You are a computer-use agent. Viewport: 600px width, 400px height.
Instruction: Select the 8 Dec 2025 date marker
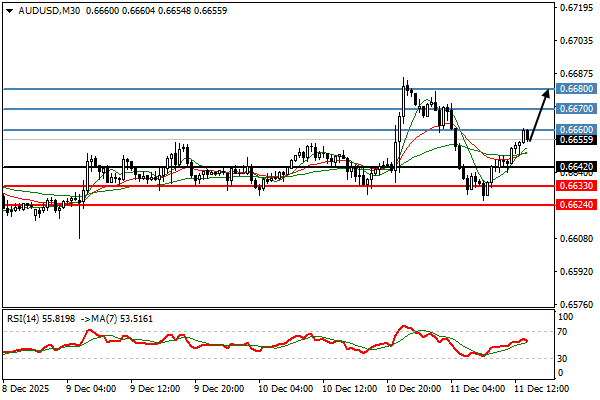point(25,387)
